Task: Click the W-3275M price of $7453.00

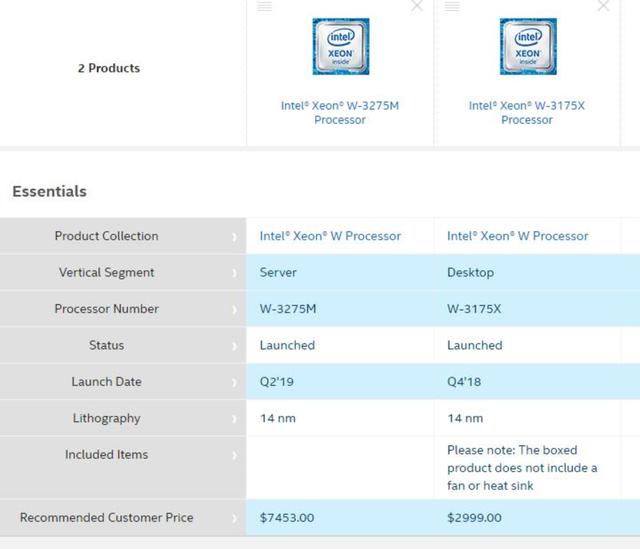Action: tap(287, 518)
